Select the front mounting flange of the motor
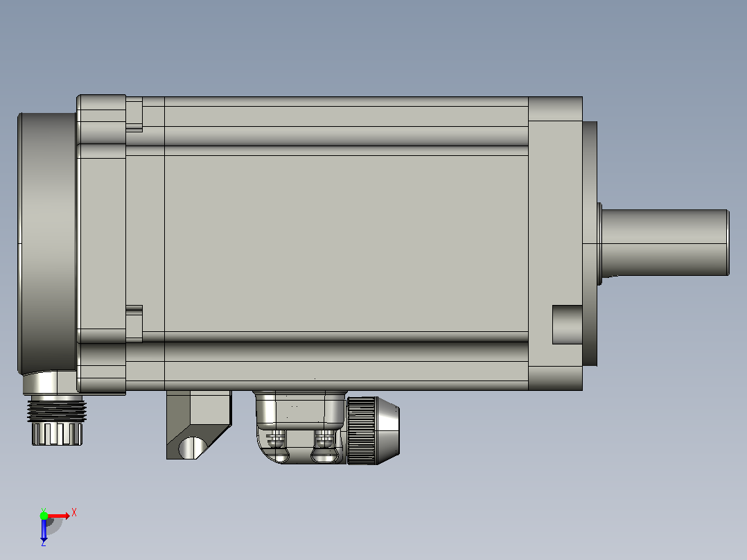This screenshot has width=747, height=560. point(556,243)
